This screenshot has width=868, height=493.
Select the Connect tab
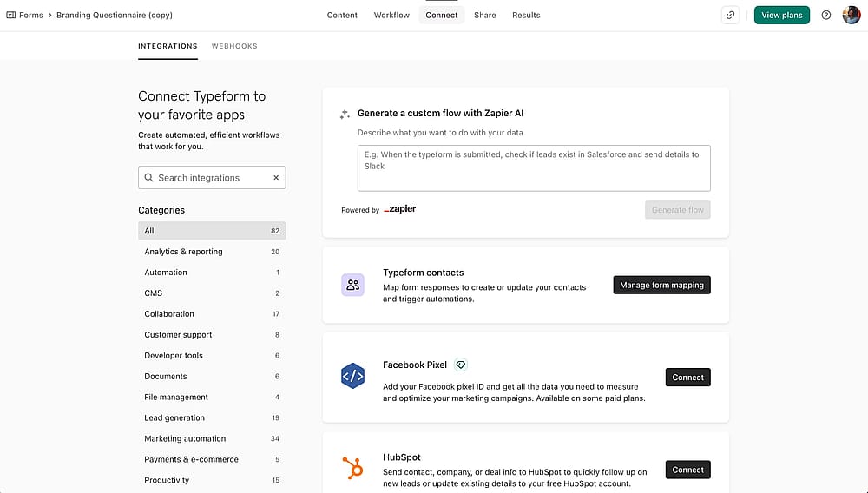[x=441, y=15]
